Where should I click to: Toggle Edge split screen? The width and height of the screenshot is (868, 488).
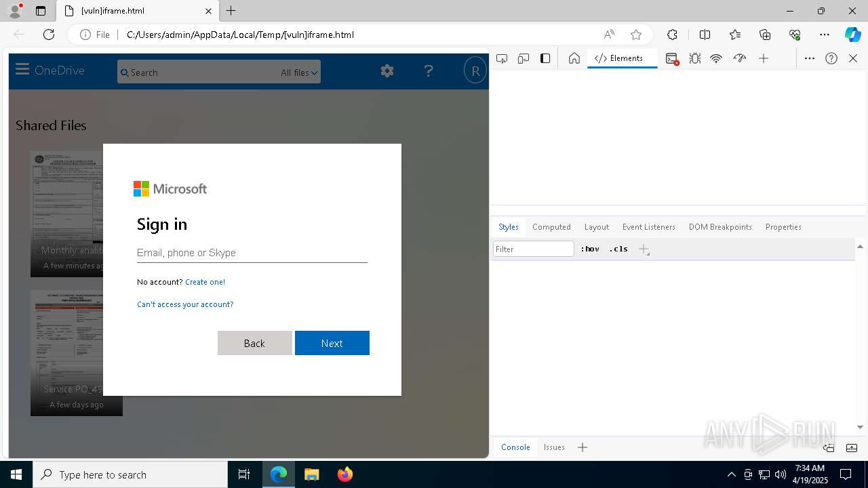[x=705, y=35]
